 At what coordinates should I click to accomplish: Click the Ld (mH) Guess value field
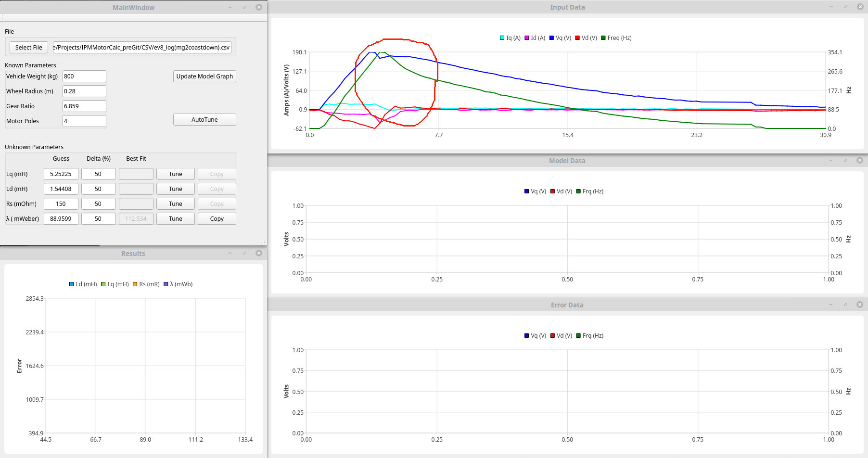[61, 189]
